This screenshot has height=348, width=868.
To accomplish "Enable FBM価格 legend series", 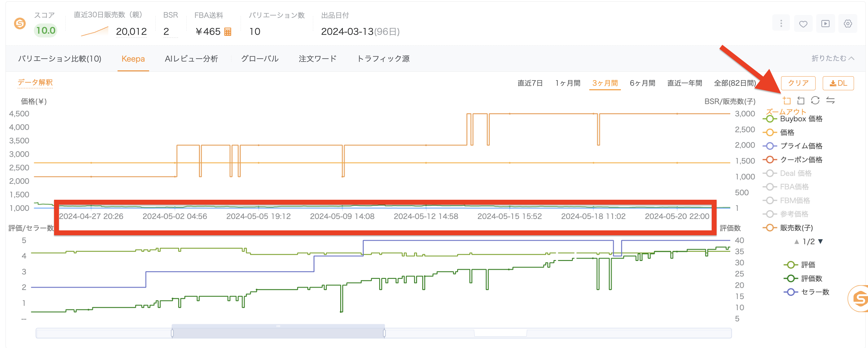I will 787,200.
